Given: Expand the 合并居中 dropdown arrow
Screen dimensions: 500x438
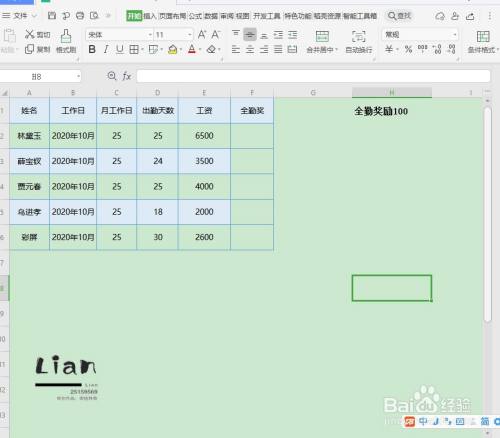Looking at the screenshot, I should (x=337, y=50).
